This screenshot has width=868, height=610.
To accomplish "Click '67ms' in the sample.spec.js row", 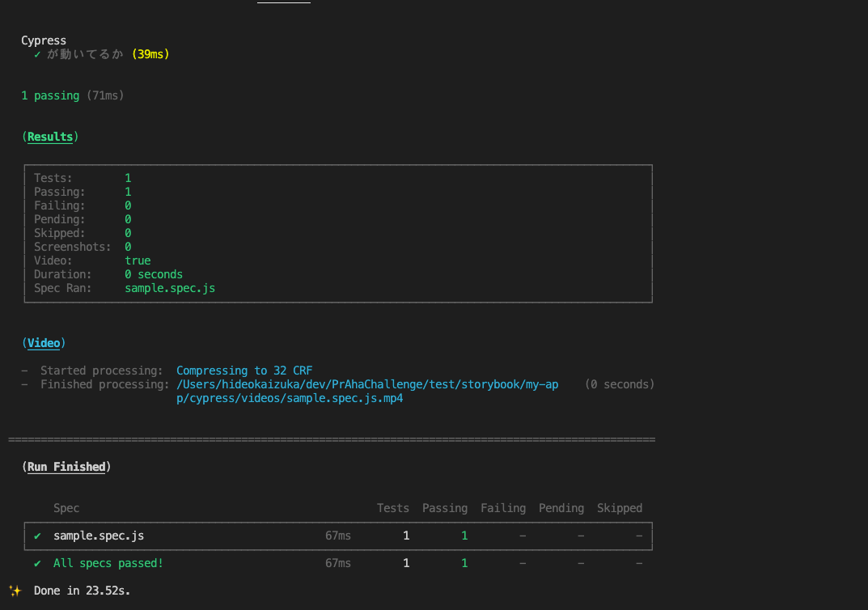I will point(338,536).
